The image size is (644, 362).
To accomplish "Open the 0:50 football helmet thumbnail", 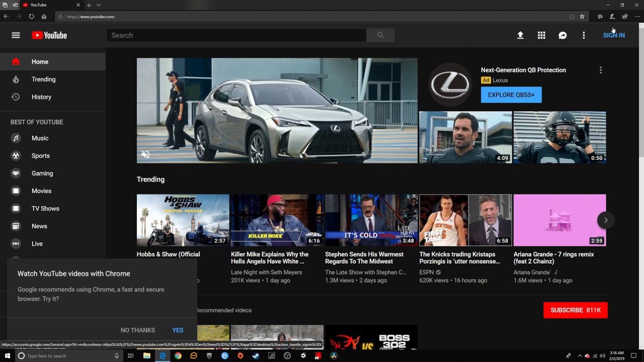I will (x=559, y=137).
